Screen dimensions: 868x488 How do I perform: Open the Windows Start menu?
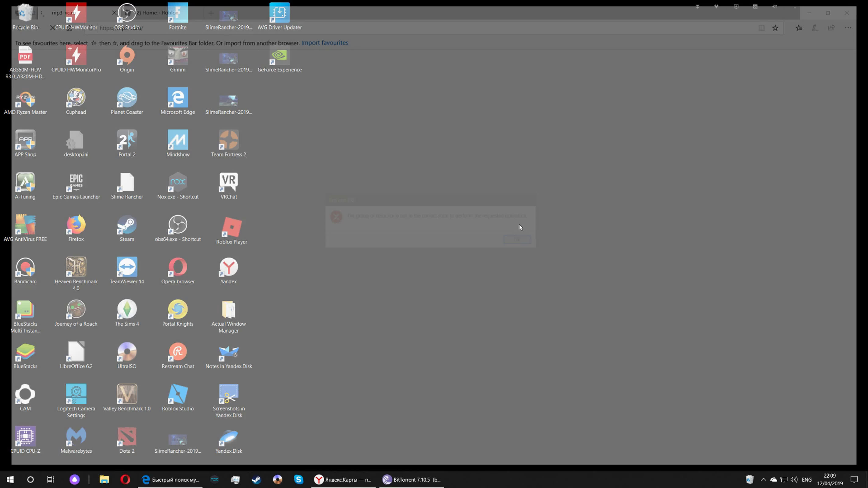coord(10,480)
